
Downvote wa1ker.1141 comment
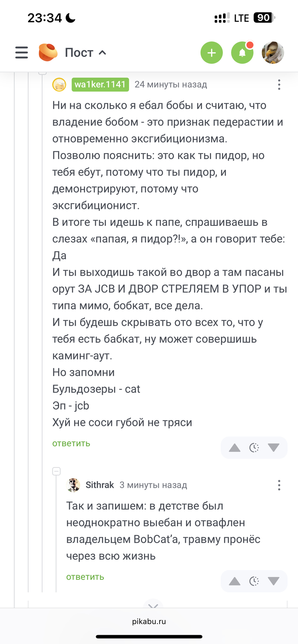click(x=274, y=447)
